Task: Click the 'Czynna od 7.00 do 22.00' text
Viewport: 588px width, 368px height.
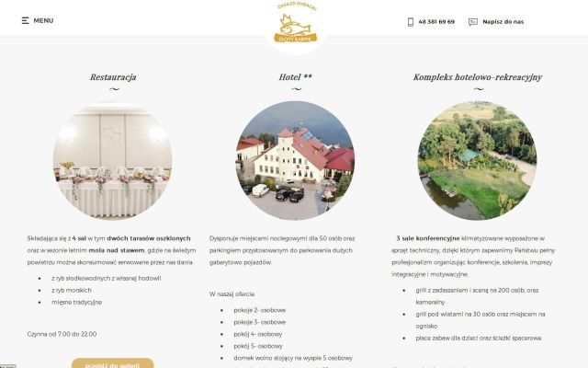Action: coord(62,334)
